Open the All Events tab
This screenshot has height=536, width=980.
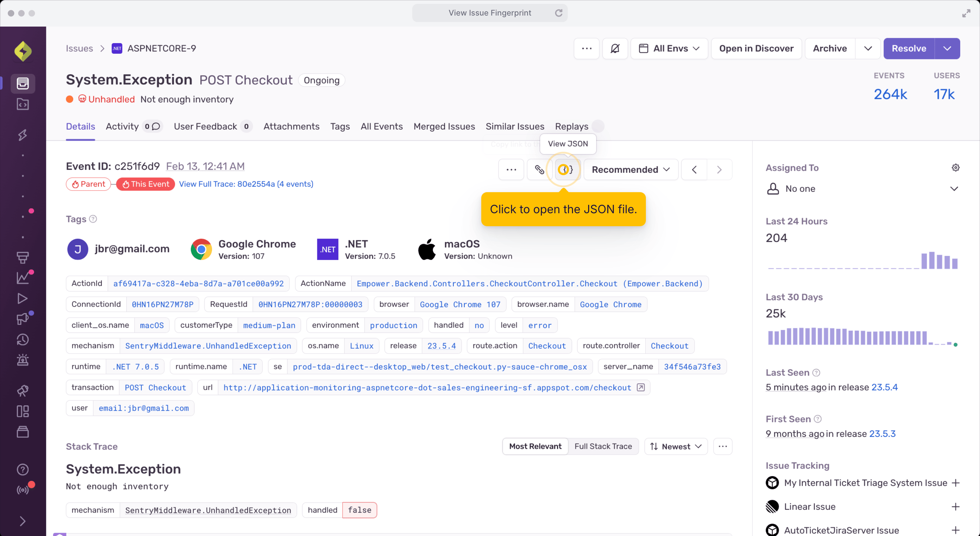click(381, 126)
